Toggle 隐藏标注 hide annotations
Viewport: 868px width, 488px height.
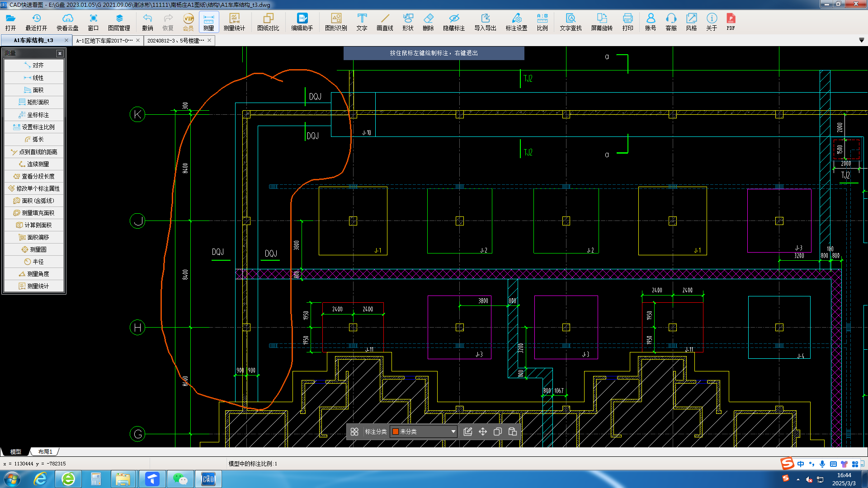click(454, 22)
